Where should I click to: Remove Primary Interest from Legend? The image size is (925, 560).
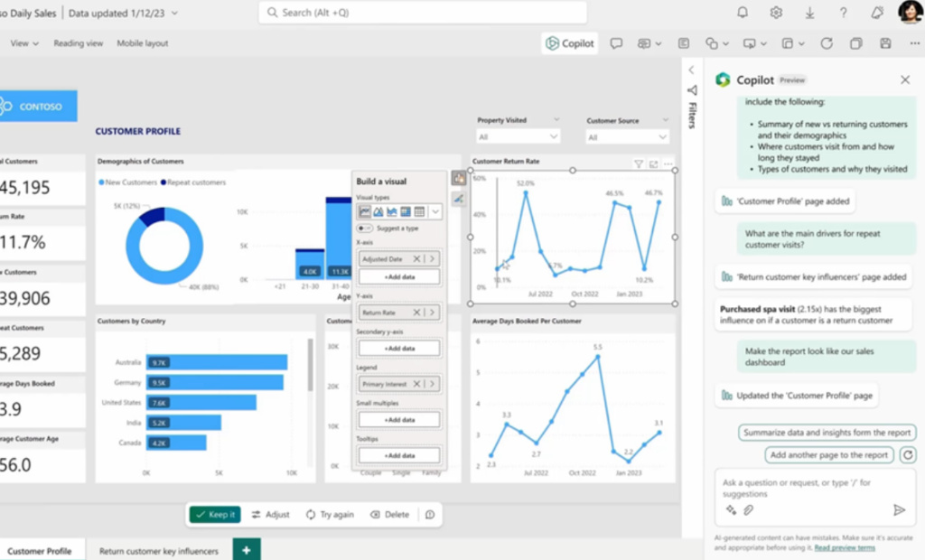click(x=416, y=384)
